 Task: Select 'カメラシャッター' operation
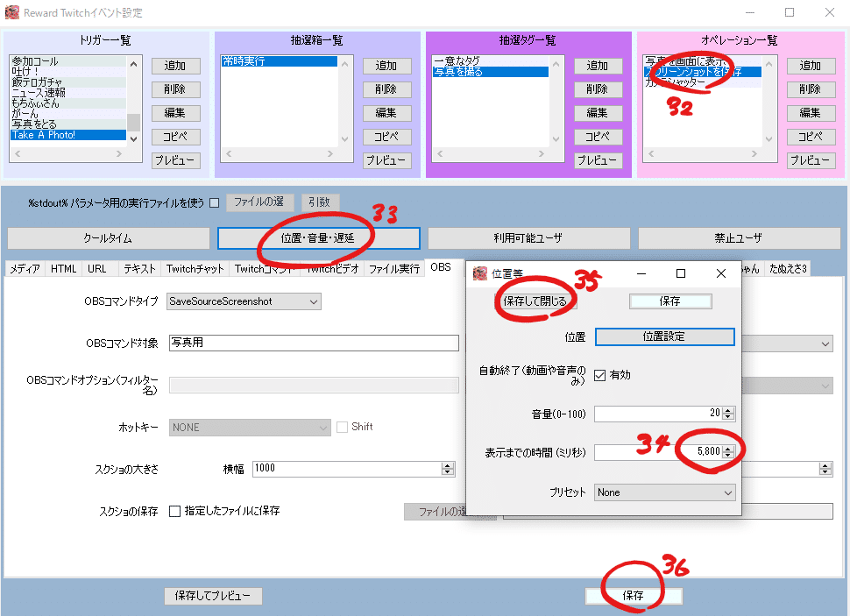703,82
